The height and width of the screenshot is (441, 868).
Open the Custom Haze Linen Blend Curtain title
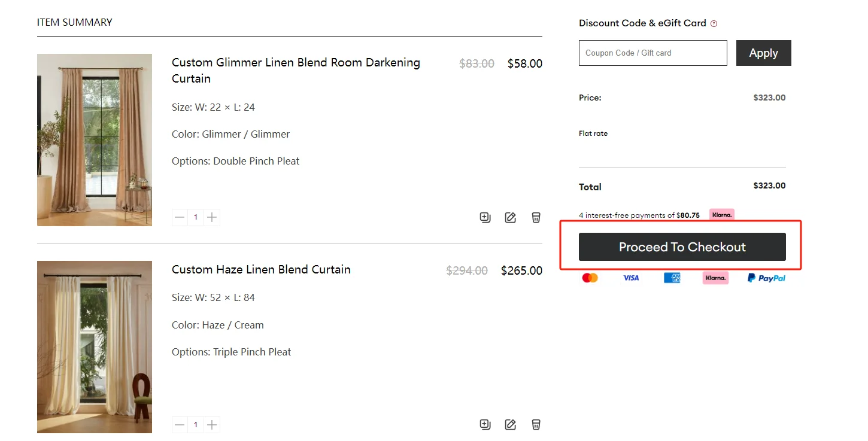point(261,269)
